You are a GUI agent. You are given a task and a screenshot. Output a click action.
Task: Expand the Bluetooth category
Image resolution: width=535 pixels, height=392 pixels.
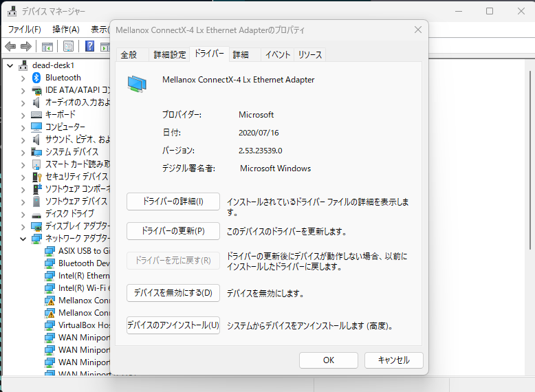pyautogui.click(x=23, y=78)
